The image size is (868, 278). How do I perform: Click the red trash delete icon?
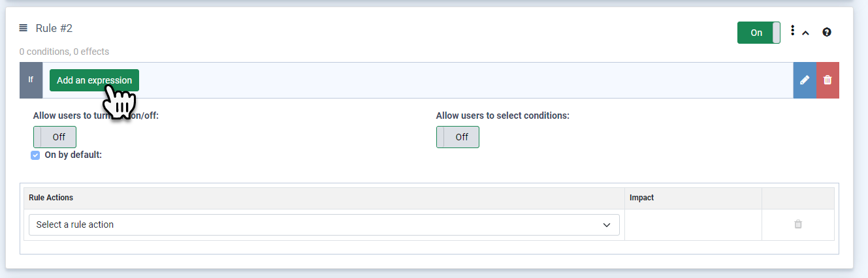828,80
